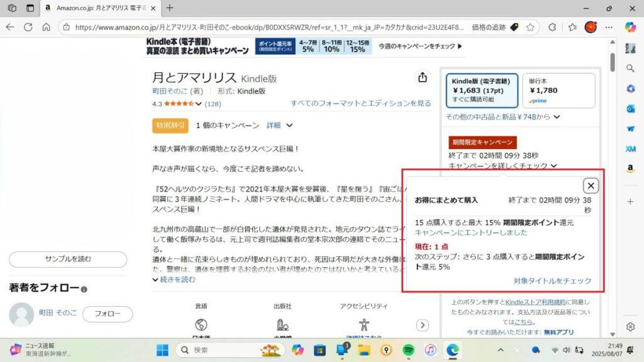
Task: Go to the browser home page icon
Action: (46, 27)
